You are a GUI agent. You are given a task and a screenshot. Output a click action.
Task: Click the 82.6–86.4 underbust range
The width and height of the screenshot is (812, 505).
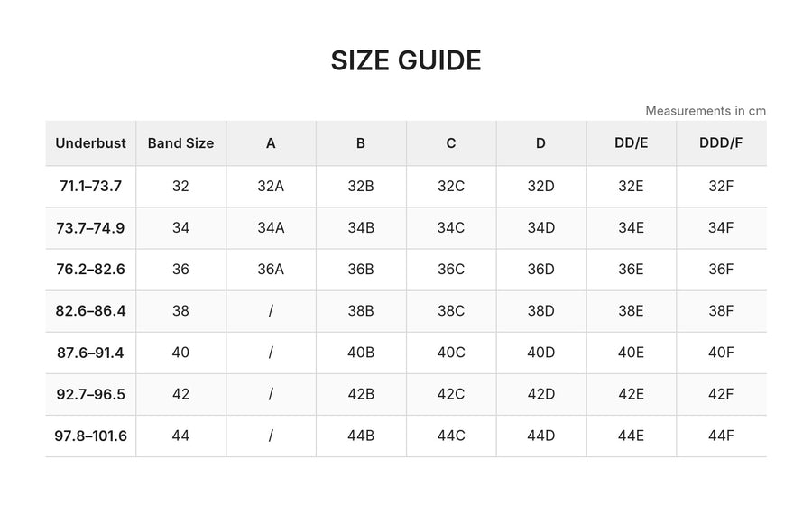(x=90, y=311)
